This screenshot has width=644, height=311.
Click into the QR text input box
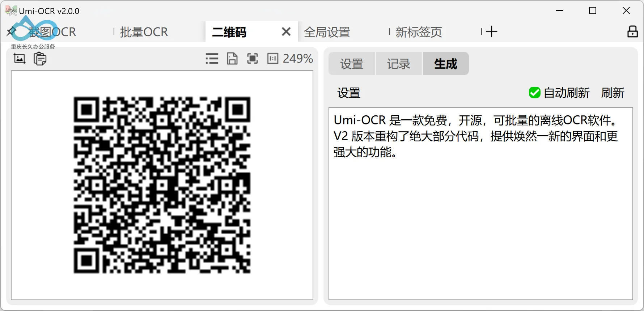click(x=480, y=203)
